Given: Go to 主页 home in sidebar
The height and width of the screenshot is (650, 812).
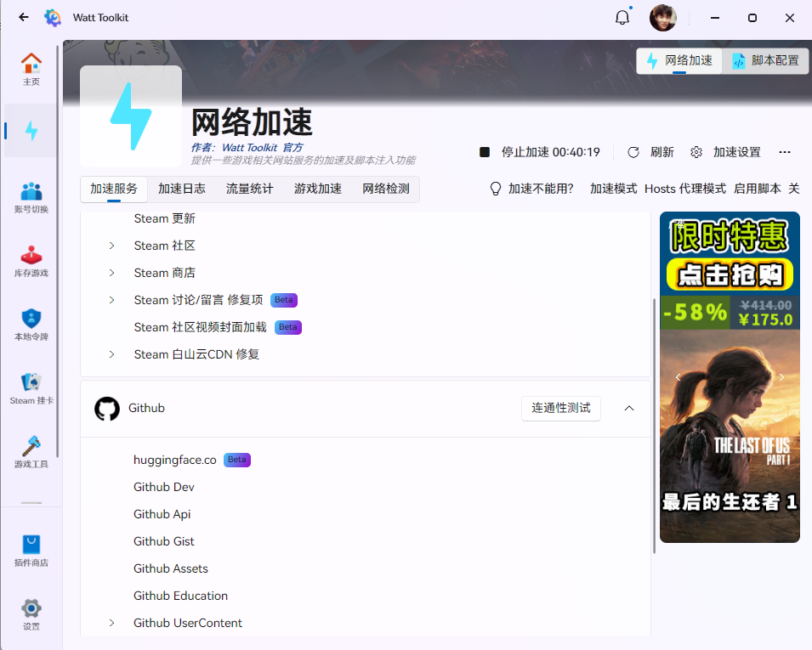Looking at the screenshot, I should [31, 70].
